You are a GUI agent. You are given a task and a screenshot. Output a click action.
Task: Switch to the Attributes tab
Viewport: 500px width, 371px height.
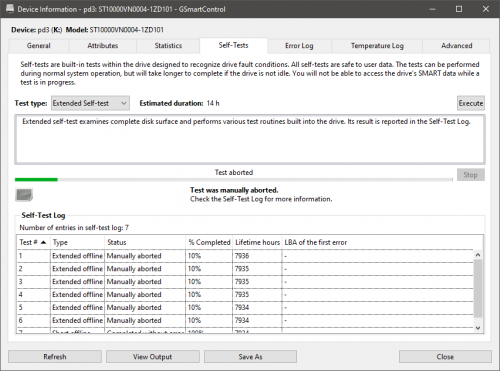(x=103, y=46)
